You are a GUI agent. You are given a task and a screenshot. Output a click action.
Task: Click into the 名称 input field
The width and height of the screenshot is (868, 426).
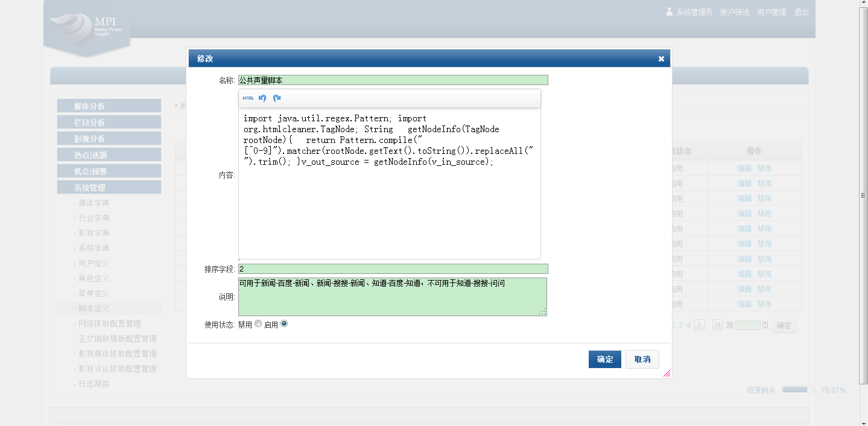[x=393, y=80]
